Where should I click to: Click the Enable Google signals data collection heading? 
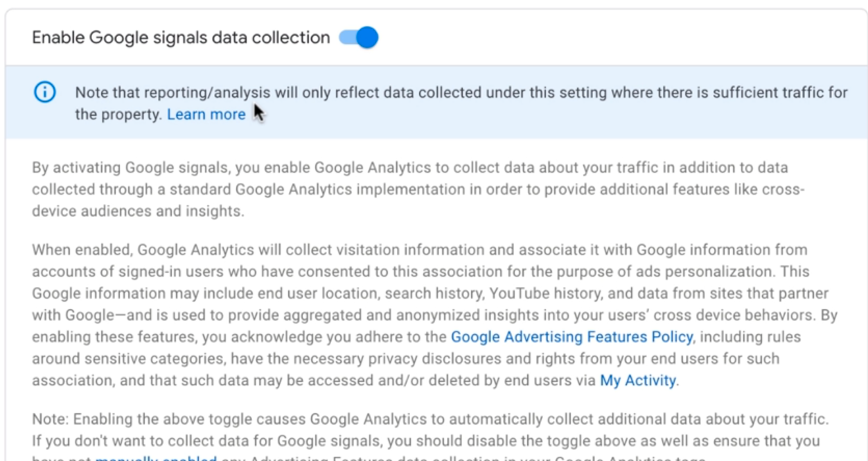click(x=181, y=37)
